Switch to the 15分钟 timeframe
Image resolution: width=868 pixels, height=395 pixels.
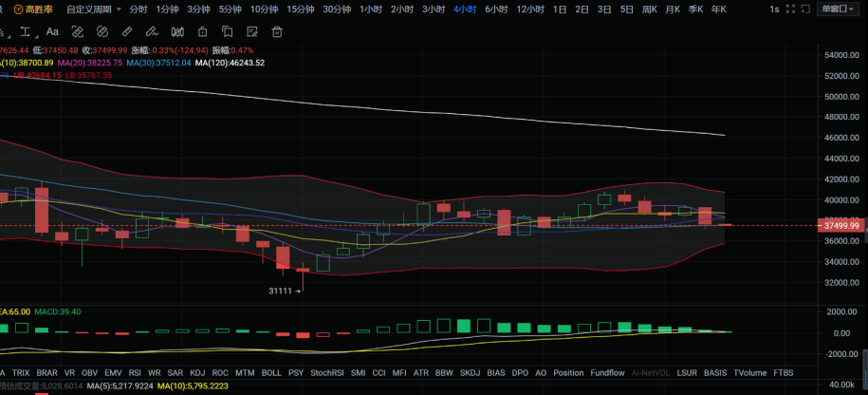[x=301, y=9]
